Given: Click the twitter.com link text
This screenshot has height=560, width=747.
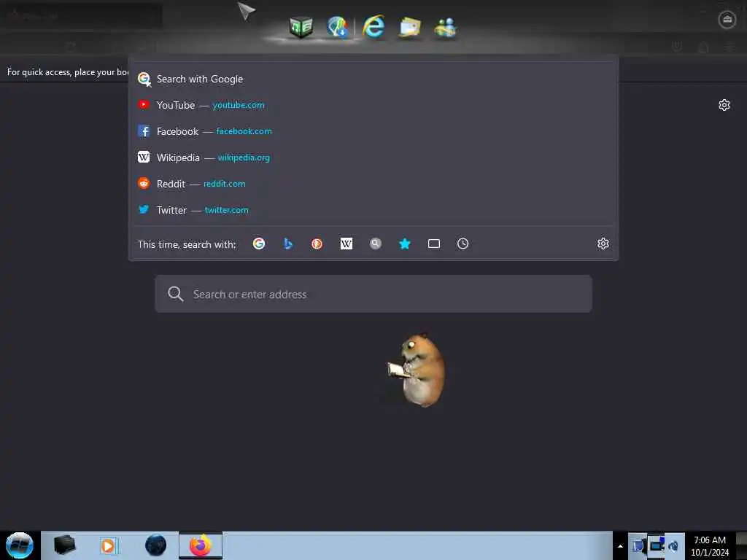Looking at the screenshot, I should pos(226,210).
